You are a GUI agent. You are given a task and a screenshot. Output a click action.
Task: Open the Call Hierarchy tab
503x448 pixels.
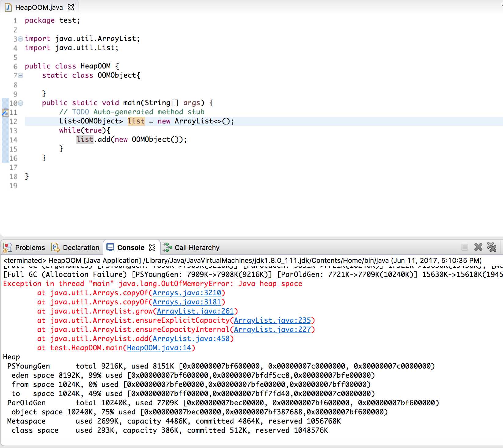[197, 248]
